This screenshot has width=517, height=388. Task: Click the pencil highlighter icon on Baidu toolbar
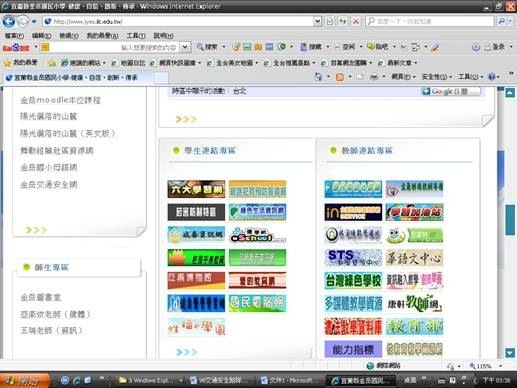pyautogui.click(x=435, y=47)
